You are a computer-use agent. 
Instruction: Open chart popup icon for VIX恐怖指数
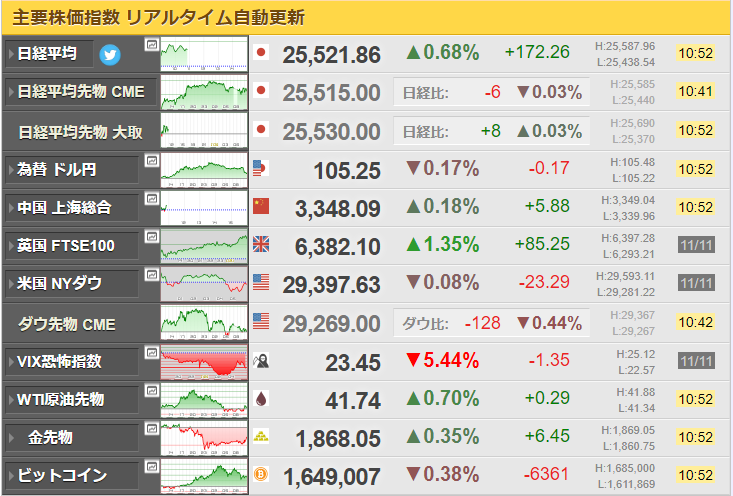coord(151,352)
